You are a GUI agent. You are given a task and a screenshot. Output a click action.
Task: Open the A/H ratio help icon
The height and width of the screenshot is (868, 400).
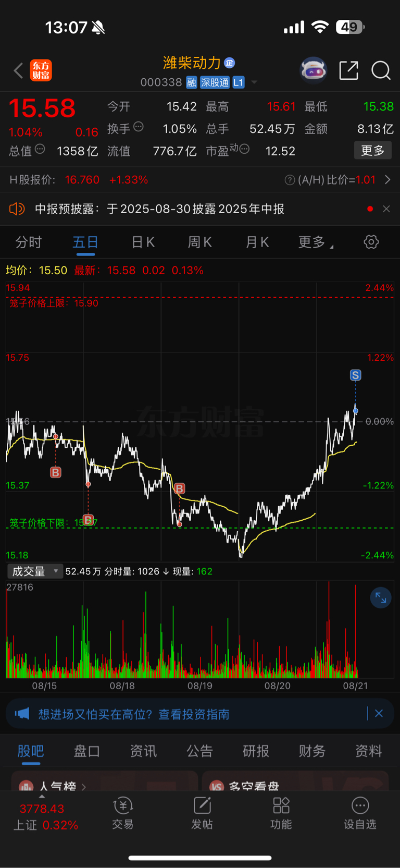click(x=290, y=180)
